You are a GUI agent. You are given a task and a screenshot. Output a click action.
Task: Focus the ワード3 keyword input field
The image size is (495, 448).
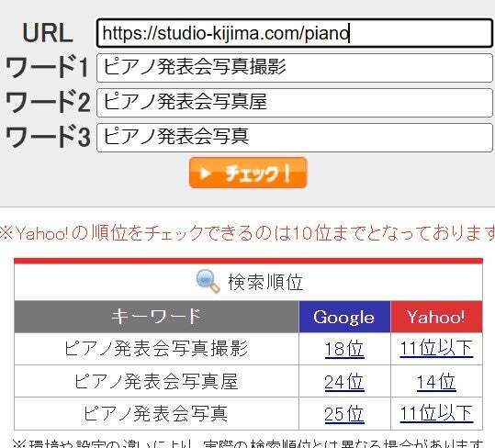coord(295,138)
